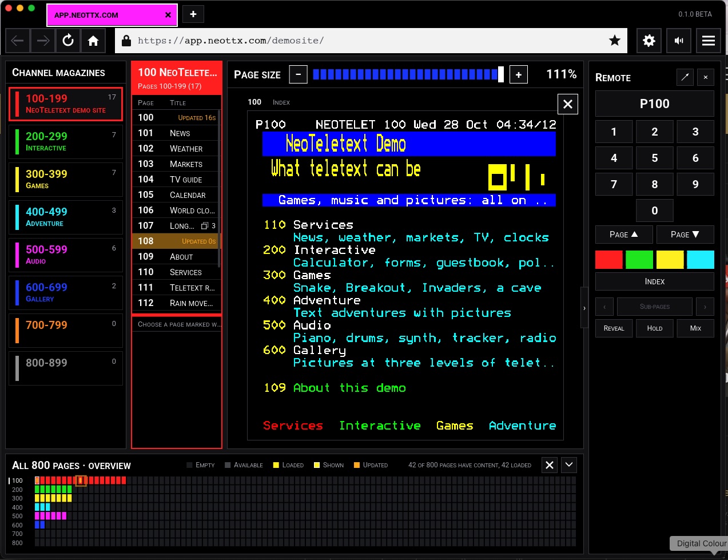Open page 102 Weather in list

175,149
